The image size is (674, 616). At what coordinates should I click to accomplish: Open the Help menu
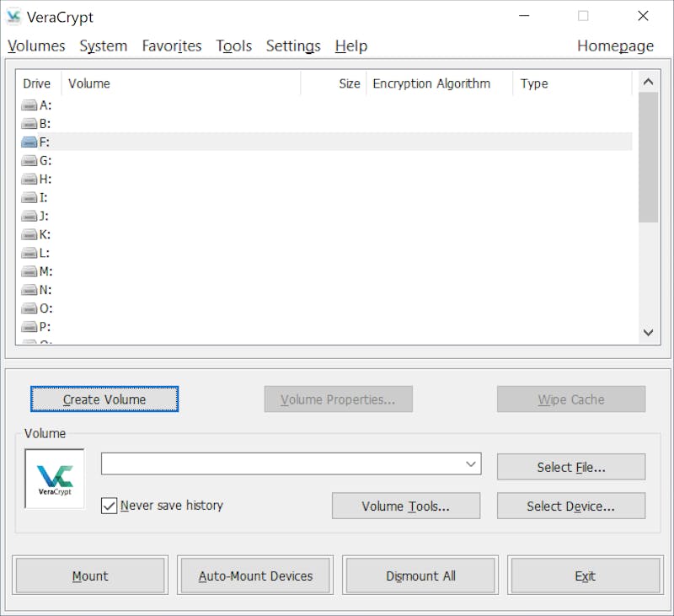pyautogui.click(x=351, y=46)
